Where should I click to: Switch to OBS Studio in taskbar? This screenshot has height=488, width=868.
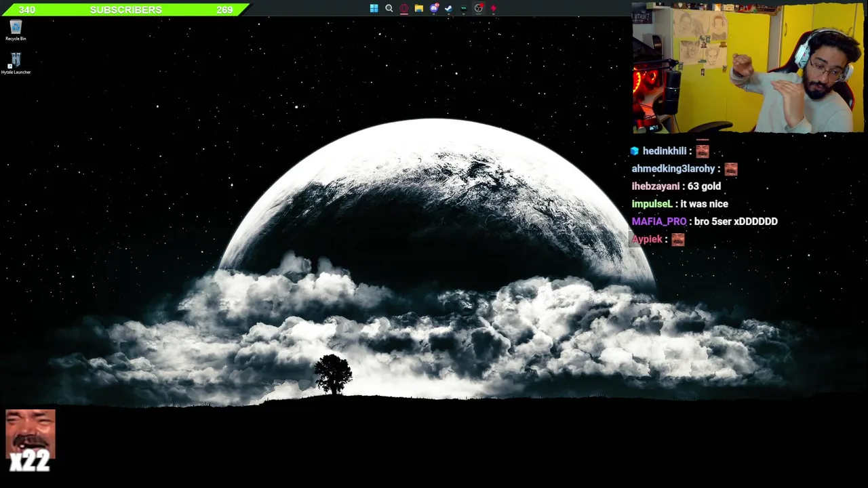point(478,8)
